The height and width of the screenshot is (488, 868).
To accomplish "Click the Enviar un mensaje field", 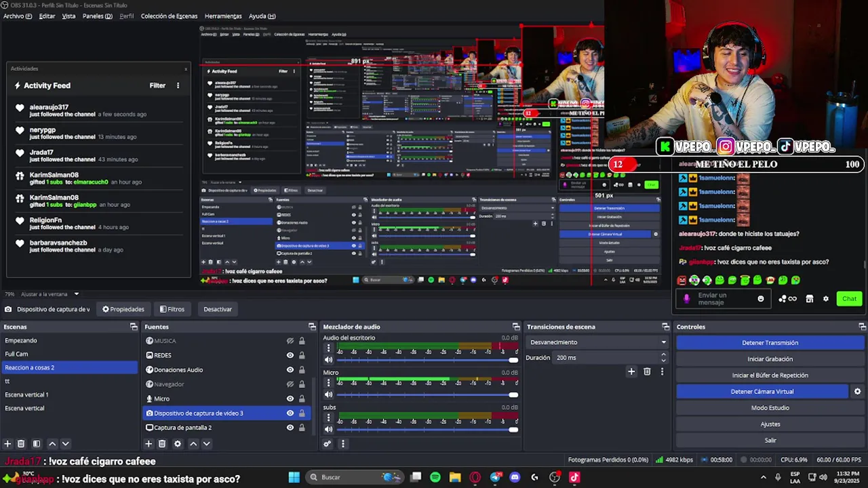I will (722, 299).
